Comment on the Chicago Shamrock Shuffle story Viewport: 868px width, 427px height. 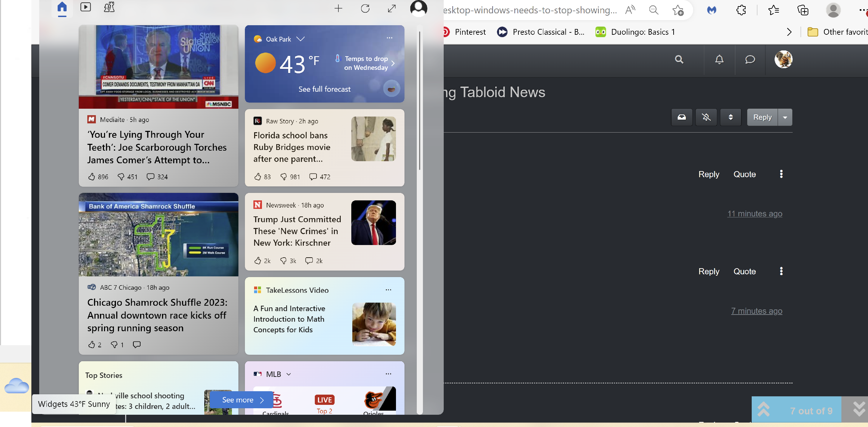(x=136, y=345)
